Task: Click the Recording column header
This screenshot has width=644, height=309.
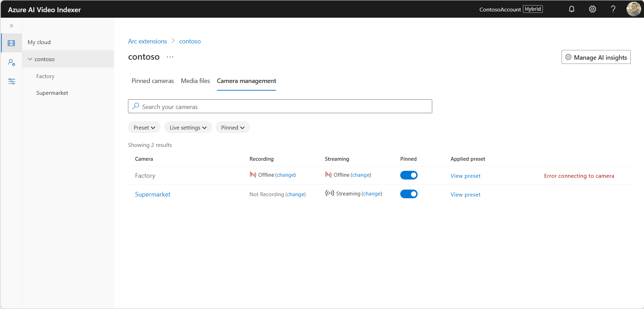Action: pos(261,159)
